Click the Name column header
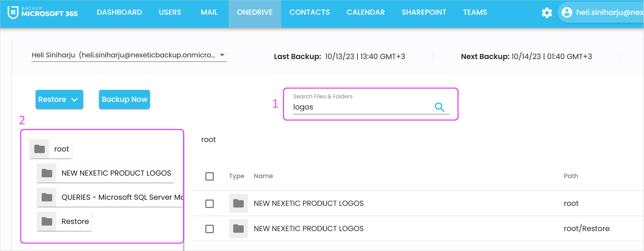The height and width of the screenshot is (251, 644). coord(263,176)
